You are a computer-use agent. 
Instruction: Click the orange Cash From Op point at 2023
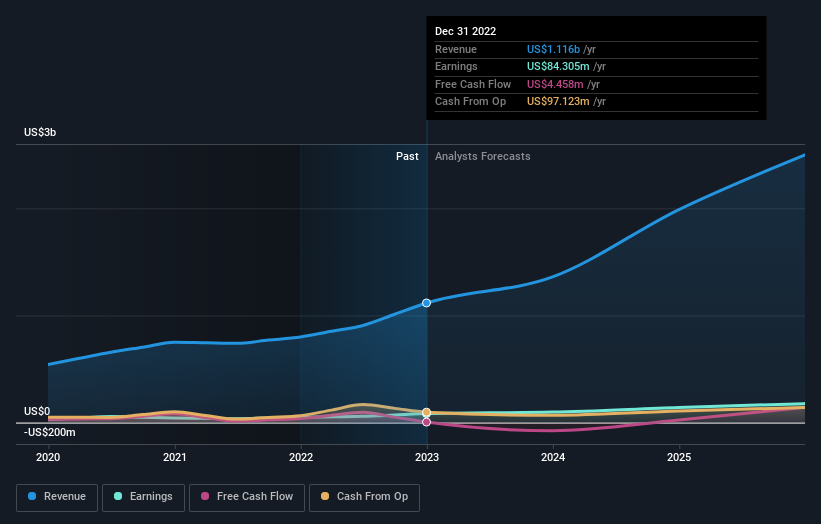(427, 412)
